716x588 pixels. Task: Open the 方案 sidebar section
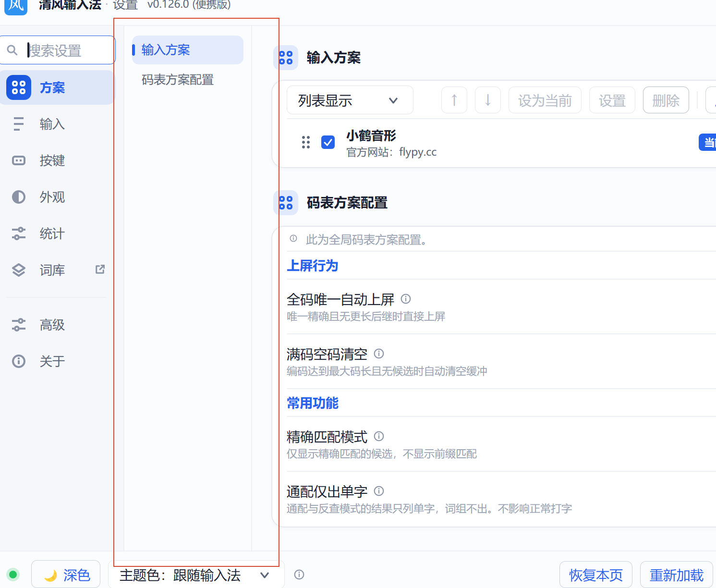click(58, 87)
